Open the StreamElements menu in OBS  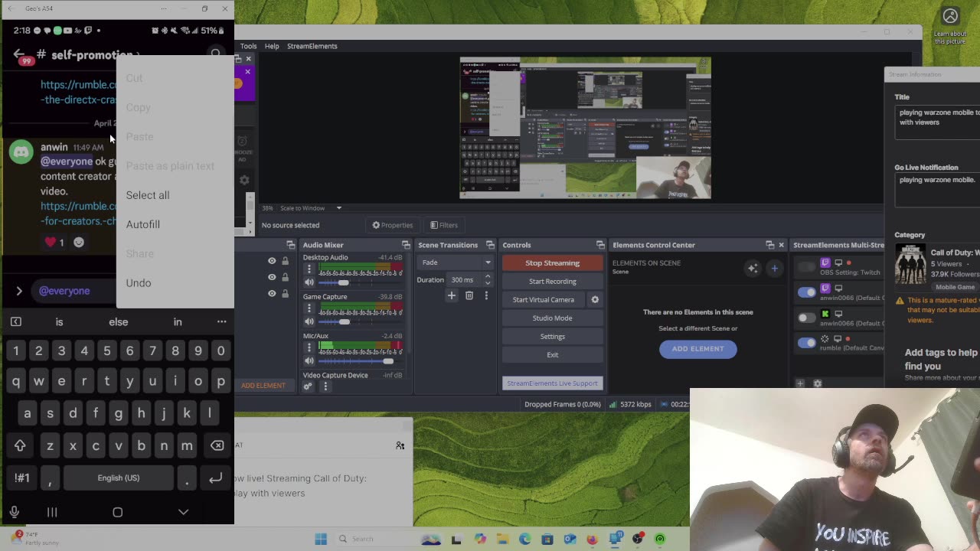tap(312, 46)
